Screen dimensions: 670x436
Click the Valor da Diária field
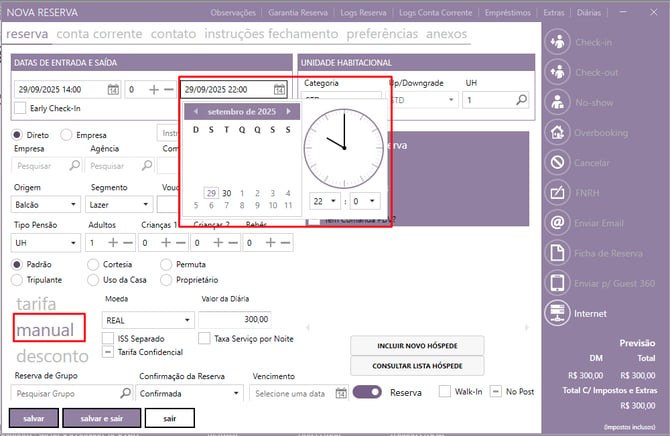pos(235,319)
